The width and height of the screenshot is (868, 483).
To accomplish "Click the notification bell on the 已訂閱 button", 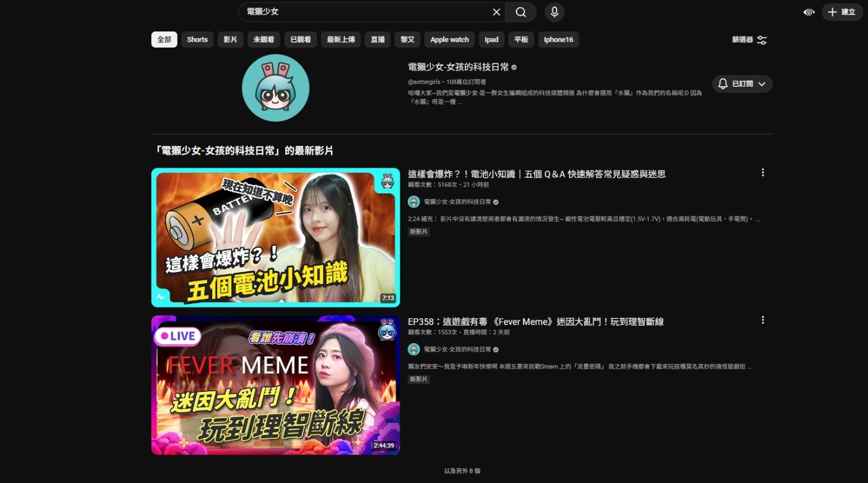I will pyautogui.click(x=722, y=84).
